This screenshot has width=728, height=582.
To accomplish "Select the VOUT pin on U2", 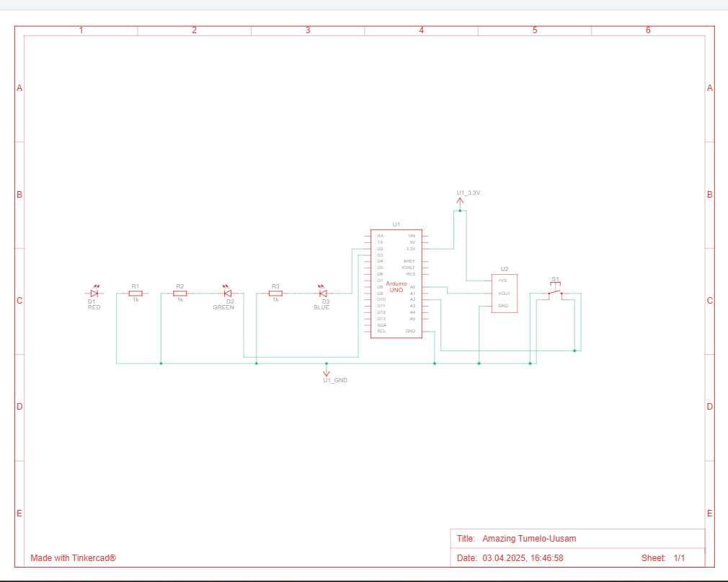I will tap(504, 294).
